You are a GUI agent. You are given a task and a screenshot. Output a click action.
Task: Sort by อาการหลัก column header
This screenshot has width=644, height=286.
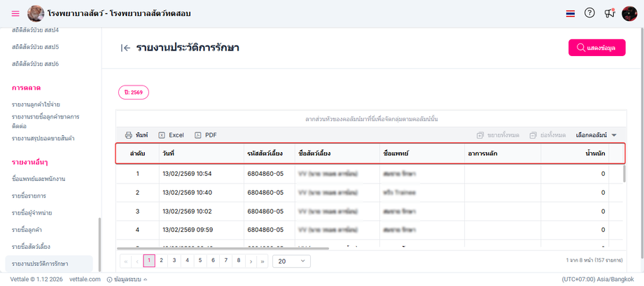point(503,154)
